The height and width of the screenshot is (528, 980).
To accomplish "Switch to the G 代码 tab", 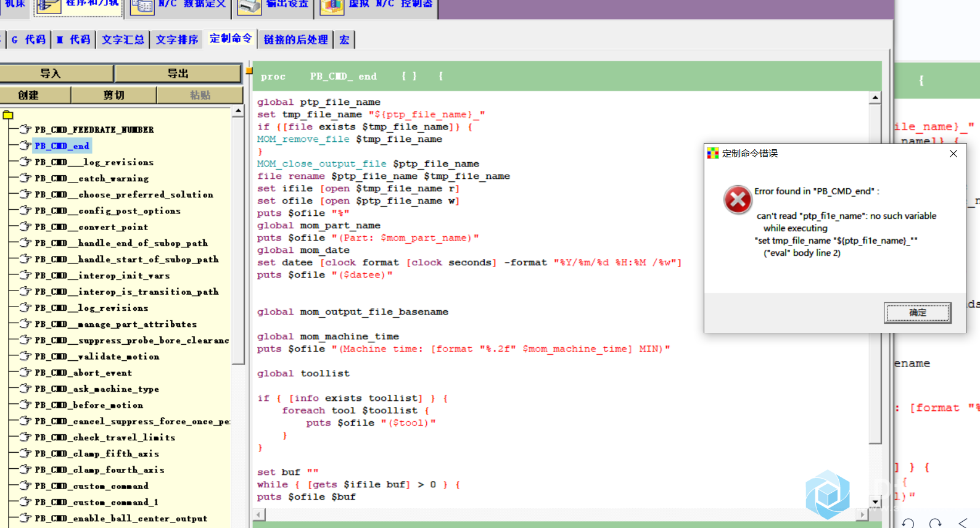I will coord(28,39).
